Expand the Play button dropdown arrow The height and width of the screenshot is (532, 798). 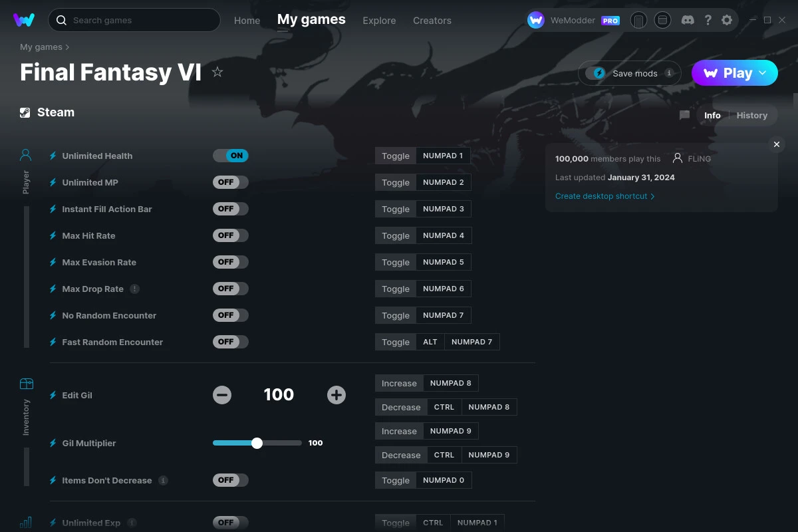(x=763, y=73)
